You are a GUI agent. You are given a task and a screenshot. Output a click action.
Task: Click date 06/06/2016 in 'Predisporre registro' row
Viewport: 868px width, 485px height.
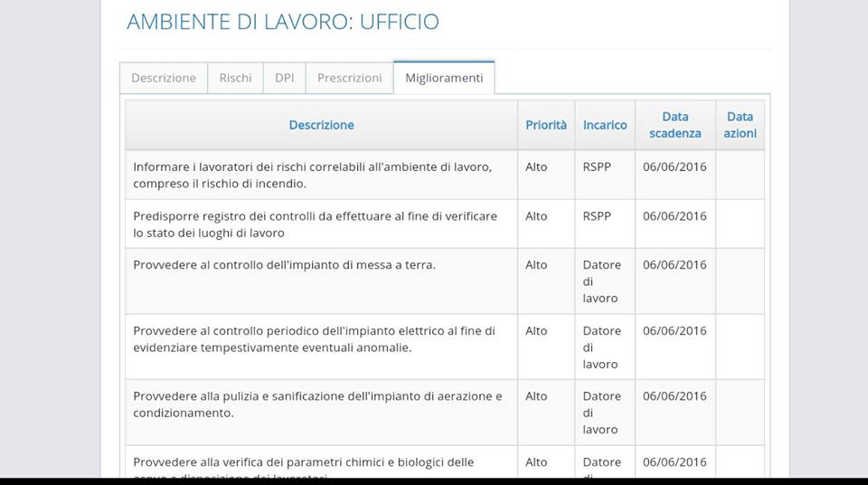pyautogui.click(x=675, y=216)
